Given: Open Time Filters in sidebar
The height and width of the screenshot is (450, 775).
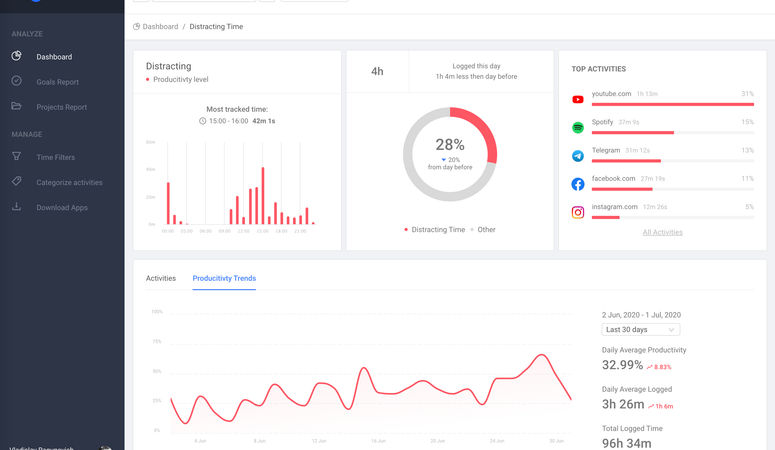Looking at the screenshot, I should tap(55, 157).
